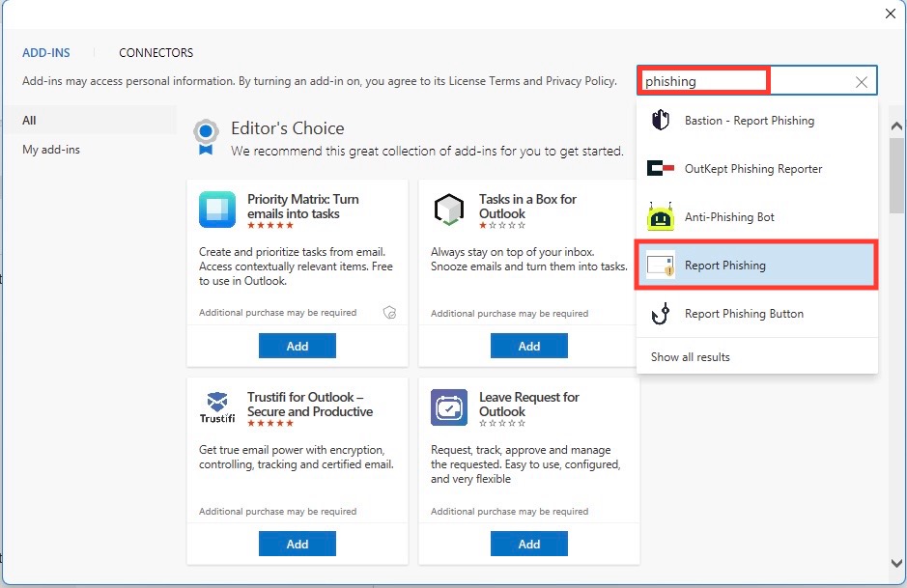The height and width of the screenshot is (588, 907).
Task: Click the Priority Matrix app icon
Action: point(217,210)
